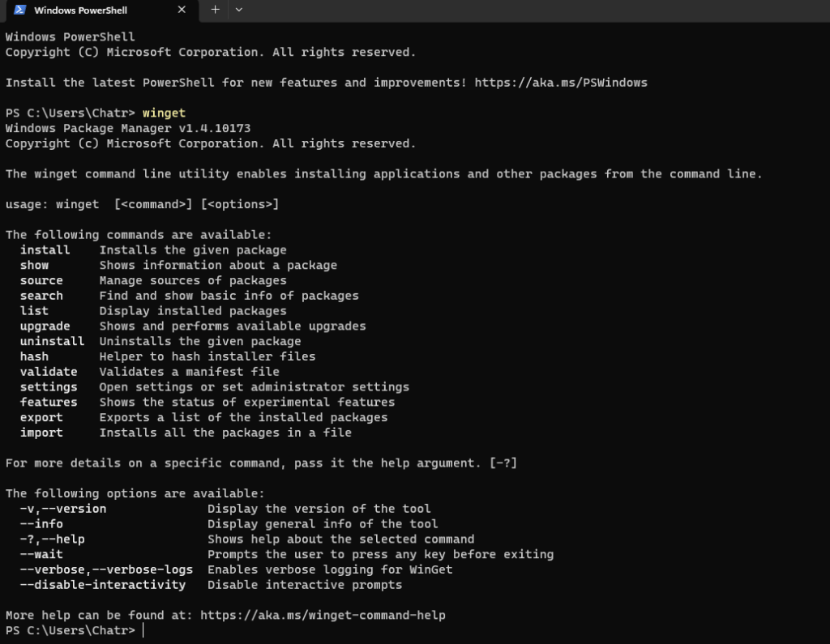Click the '-v,--version' option

click(63, 509)
